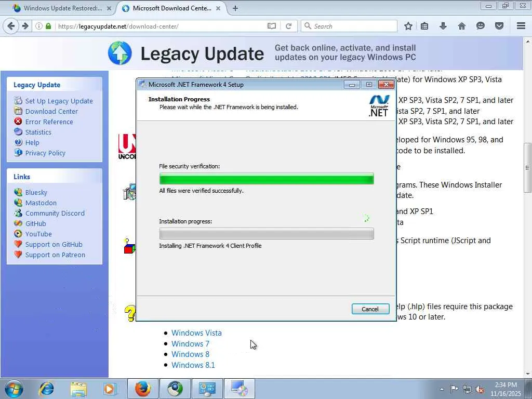Click the scrollbar up arrow
532x399 pixels.
tap(527, 42)
